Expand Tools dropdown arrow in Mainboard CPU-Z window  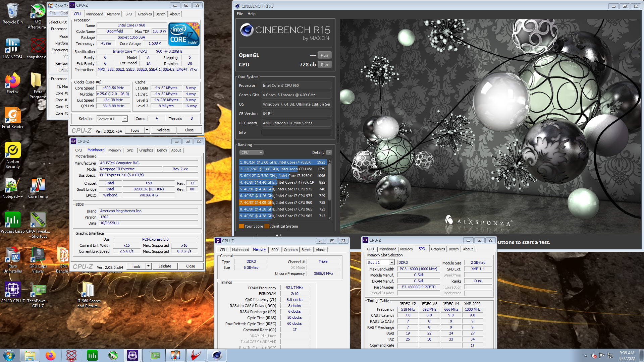(148, 266)
